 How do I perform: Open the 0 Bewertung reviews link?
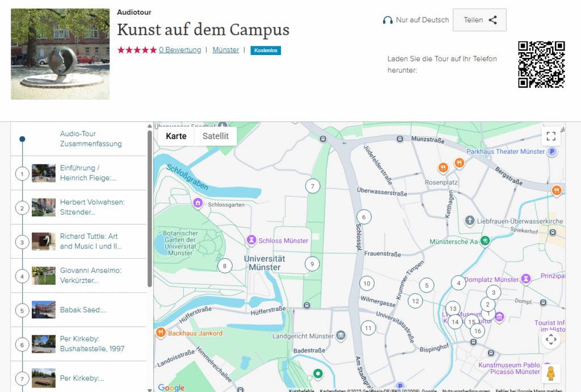point(180,50)
